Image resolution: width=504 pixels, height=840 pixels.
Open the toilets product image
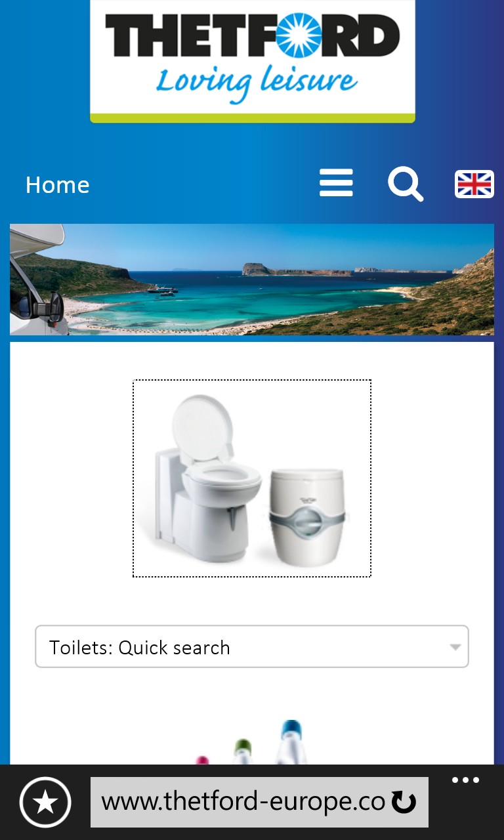(x=252, y=478)
